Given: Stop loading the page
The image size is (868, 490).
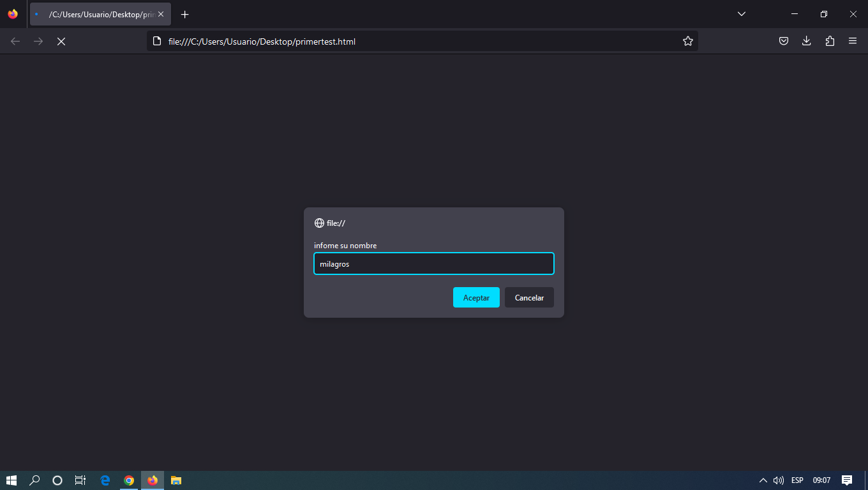Looking at the screenshot, I should (61, 41).
